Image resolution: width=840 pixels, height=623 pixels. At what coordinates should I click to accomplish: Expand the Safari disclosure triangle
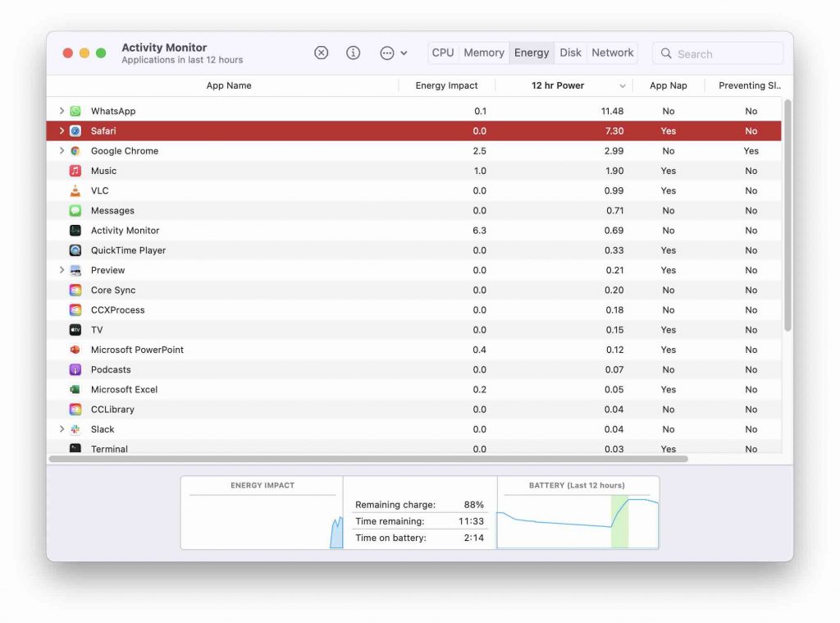(62, 131)
